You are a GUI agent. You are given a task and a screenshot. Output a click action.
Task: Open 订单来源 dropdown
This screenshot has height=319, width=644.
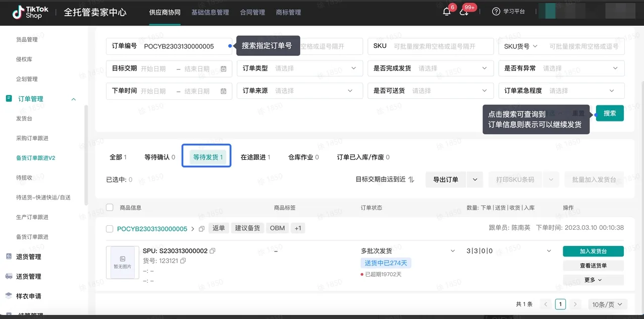pos(300,91)
